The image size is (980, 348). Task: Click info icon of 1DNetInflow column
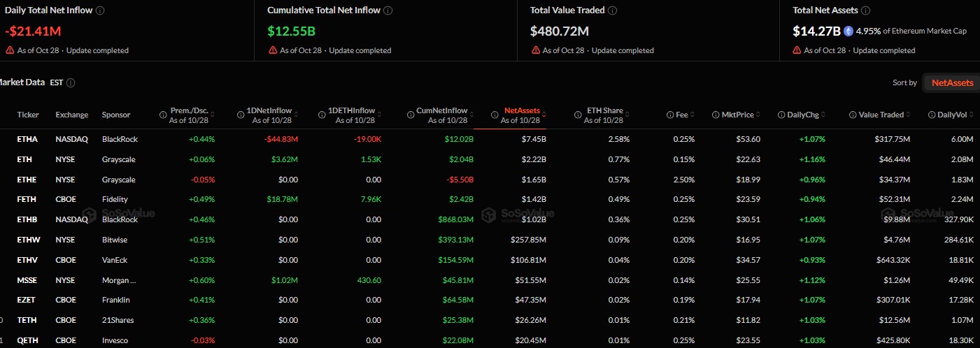click(240, 115)
